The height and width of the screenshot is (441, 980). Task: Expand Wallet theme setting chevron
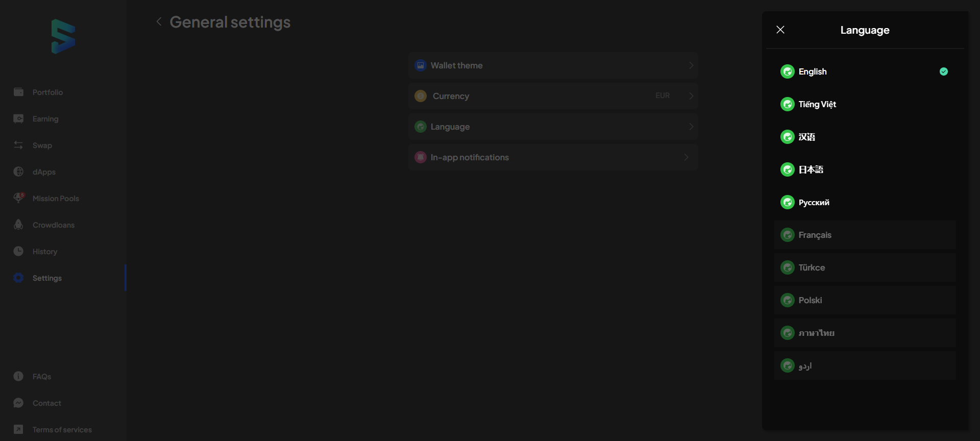(691, 65)
